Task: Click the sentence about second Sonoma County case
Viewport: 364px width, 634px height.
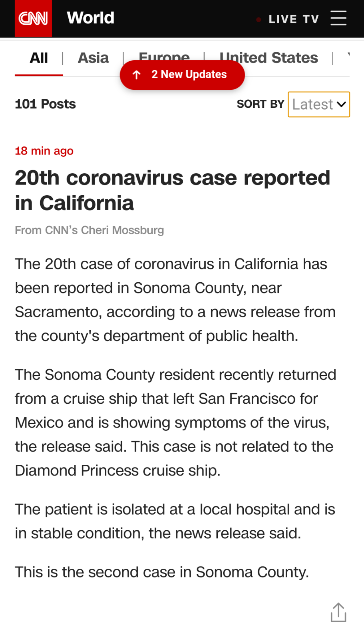Action: [162, 572]
